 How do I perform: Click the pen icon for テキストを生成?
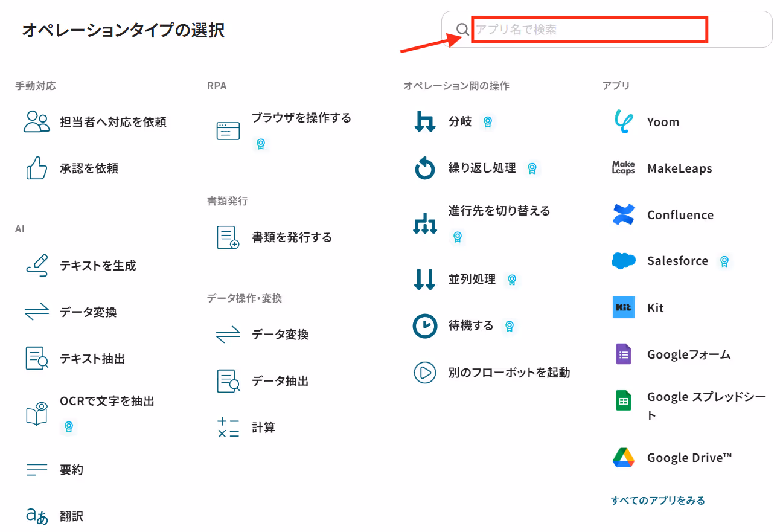37,266
